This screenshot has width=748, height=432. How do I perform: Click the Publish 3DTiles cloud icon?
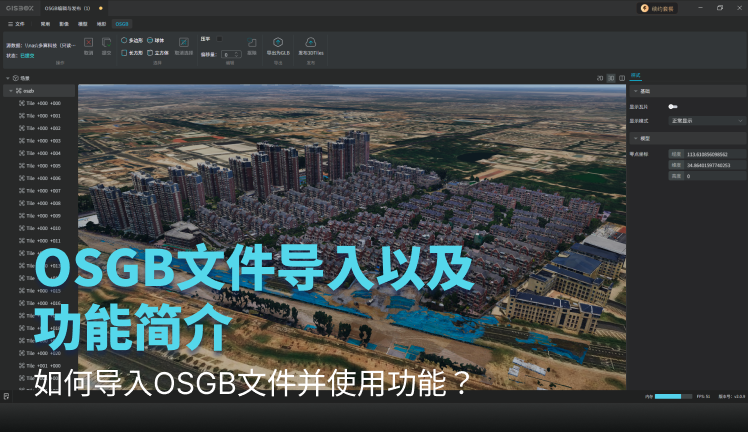(311, 43)
